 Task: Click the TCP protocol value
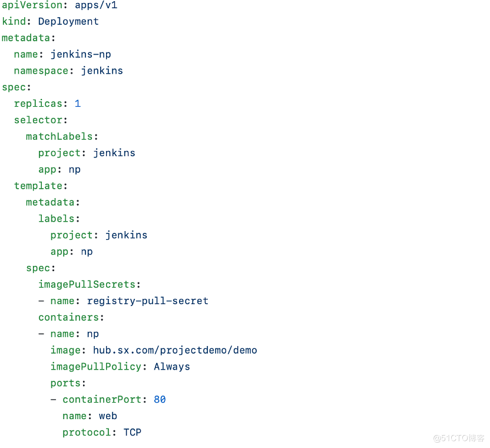coord(133,432)
